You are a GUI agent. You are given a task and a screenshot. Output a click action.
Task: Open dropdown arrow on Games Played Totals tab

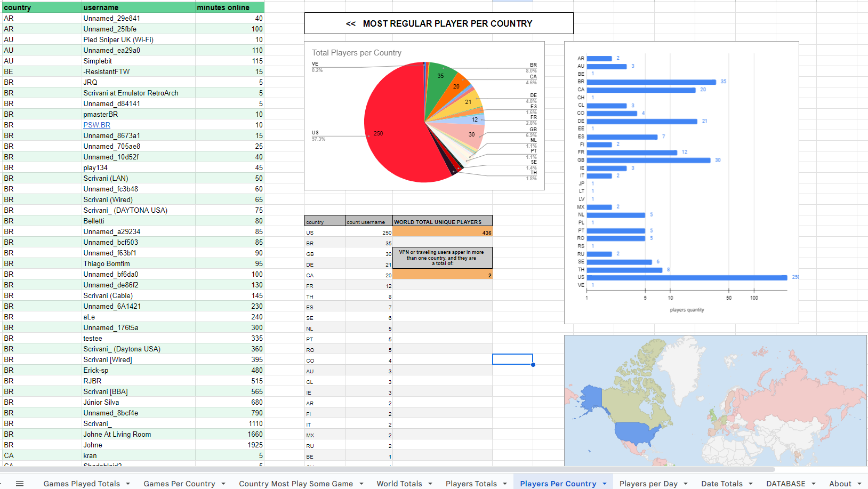point(128,484)
